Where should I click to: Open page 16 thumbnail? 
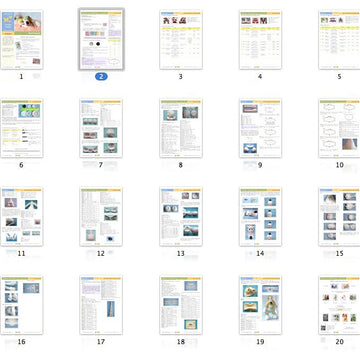click(21, 305)
